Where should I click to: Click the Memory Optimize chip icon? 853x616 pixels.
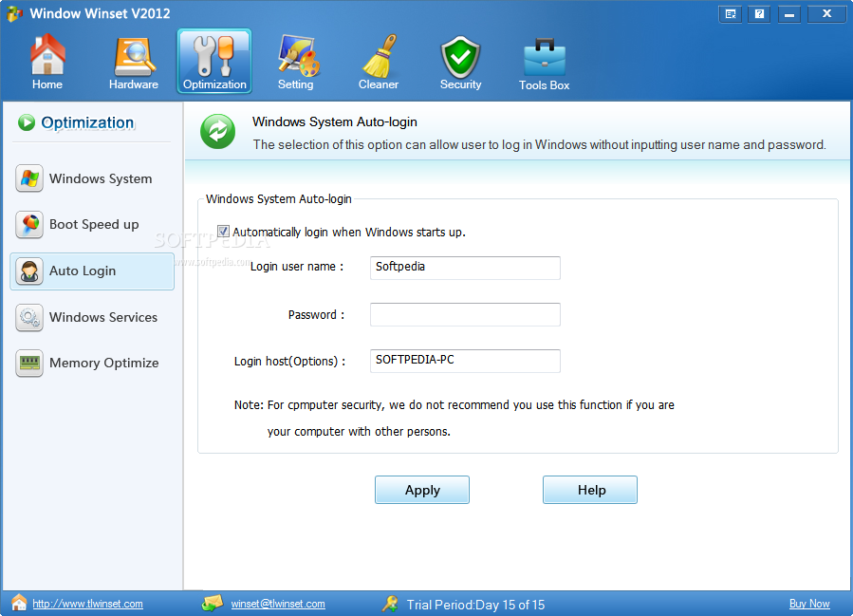29,363
